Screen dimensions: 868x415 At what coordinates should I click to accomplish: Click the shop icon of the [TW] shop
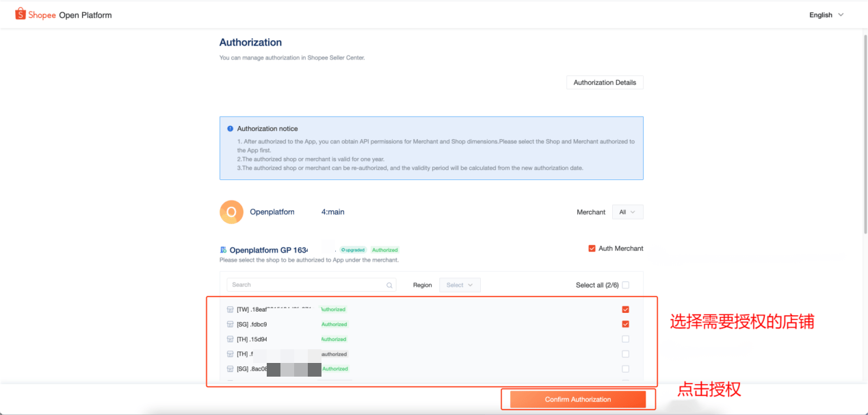pyautogui.click(x=231, y=310)
